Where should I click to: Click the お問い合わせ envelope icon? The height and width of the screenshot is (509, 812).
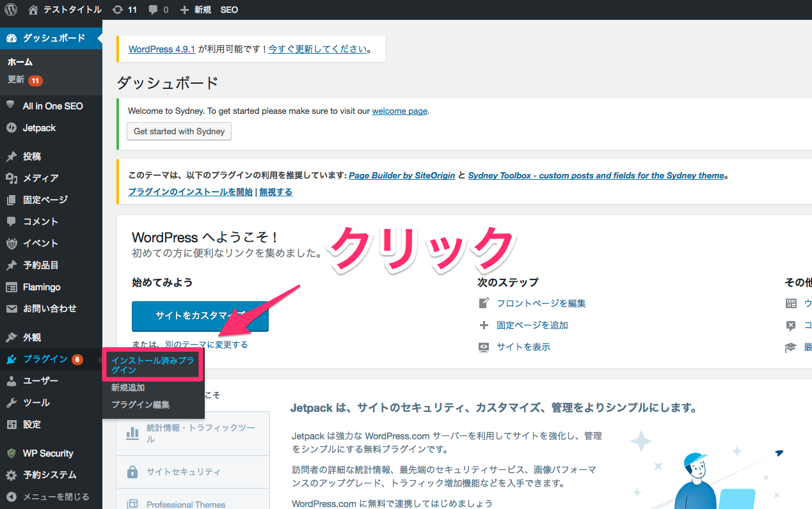tap(11, 309)
